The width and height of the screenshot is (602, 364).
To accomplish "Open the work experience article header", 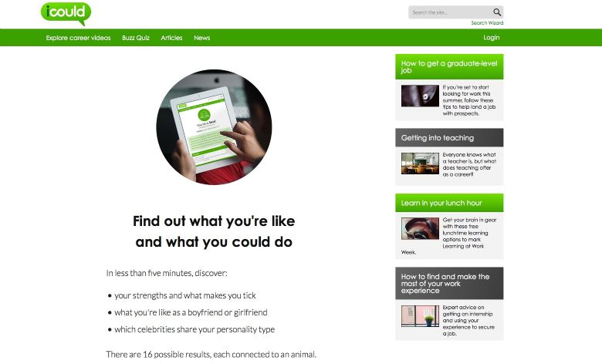I will click(449, 284).
